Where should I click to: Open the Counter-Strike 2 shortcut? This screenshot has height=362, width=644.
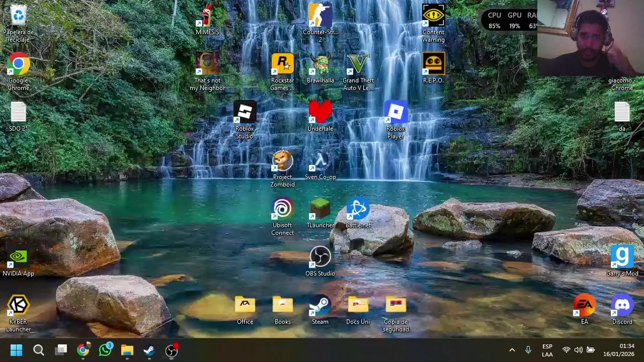(x=320, y=24)
